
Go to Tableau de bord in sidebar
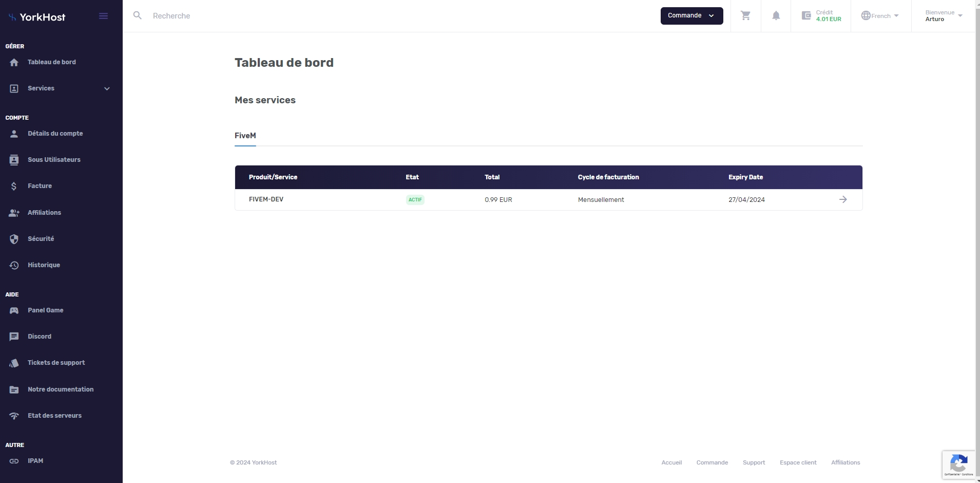[51, 62]
